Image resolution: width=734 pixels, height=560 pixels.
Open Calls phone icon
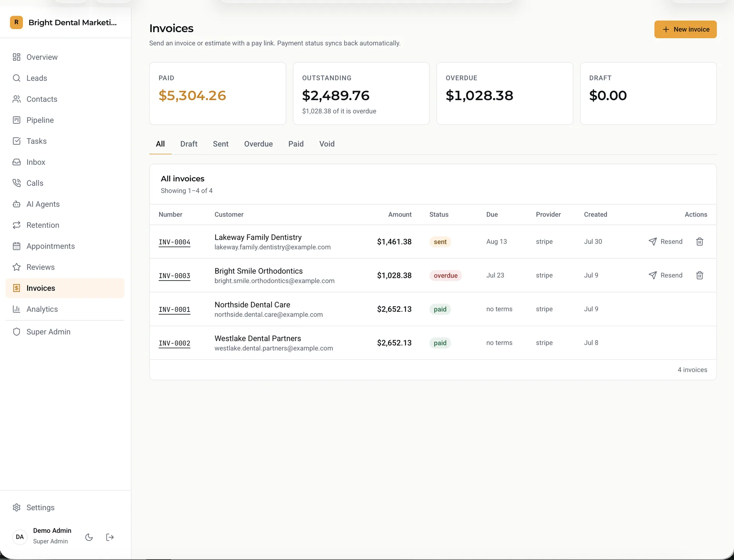(x=16, y=183)
